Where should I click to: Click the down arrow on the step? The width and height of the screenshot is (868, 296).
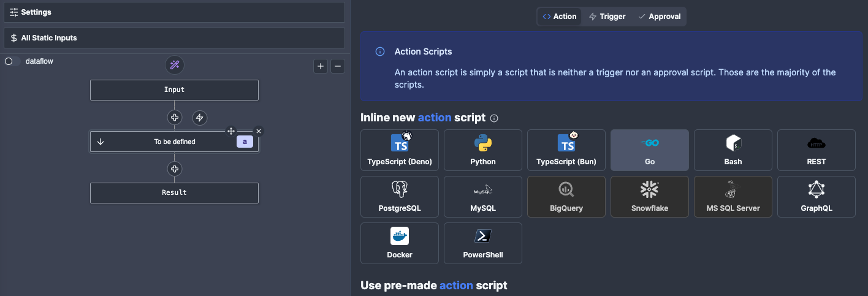tap(101, 142)
